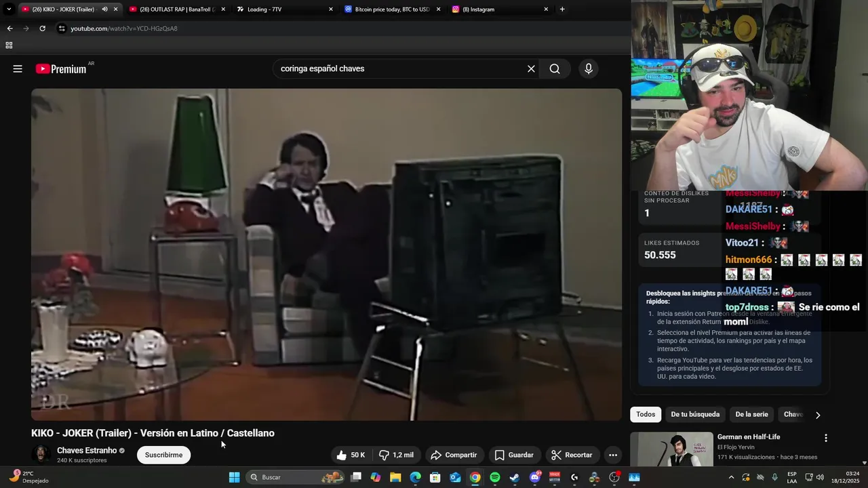This screenshot has height=488, width=868.
Task: Open Steam from taskbar
Action: 515,477
